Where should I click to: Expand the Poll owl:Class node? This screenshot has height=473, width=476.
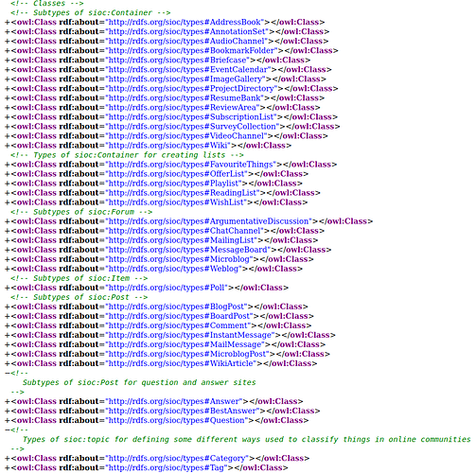click(8, 288)
